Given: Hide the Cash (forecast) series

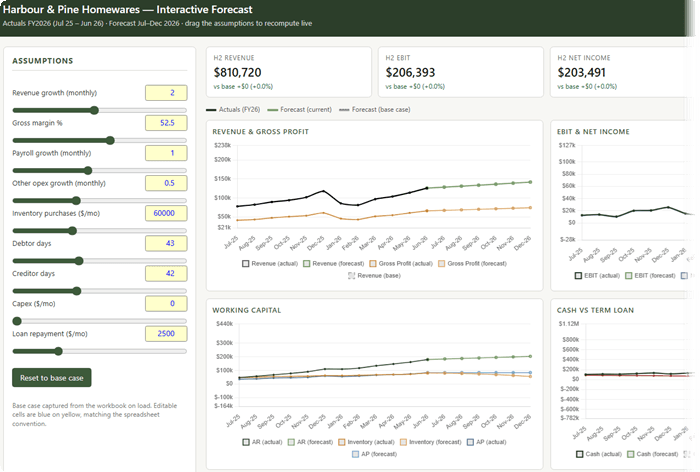Looking at the screenshot, I should coord(652,454).
